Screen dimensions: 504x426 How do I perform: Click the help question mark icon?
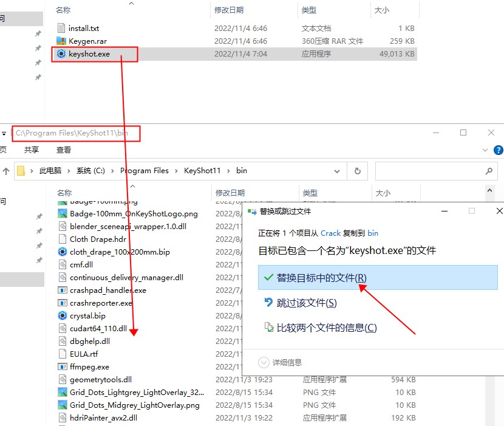pos(498,150)
